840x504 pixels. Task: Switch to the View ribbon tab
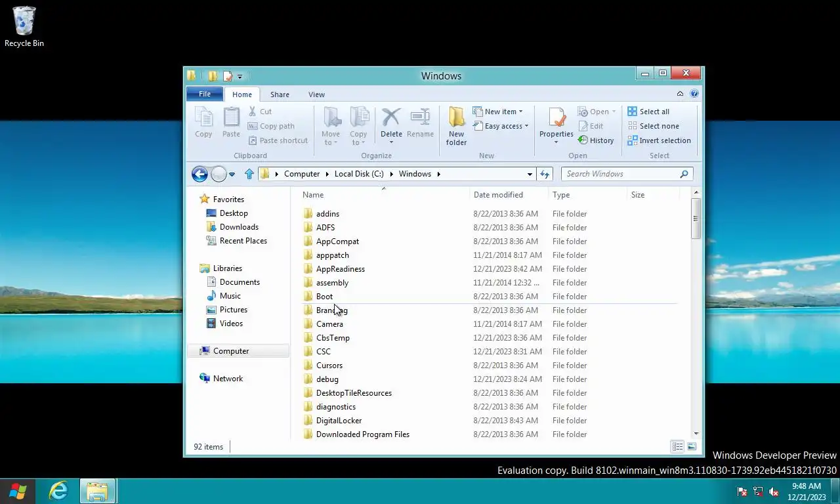[x=316, y=94]
